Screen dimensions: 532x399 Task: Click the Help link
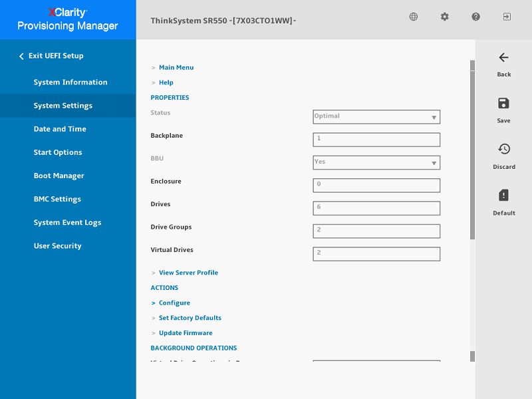click(166, 82)
